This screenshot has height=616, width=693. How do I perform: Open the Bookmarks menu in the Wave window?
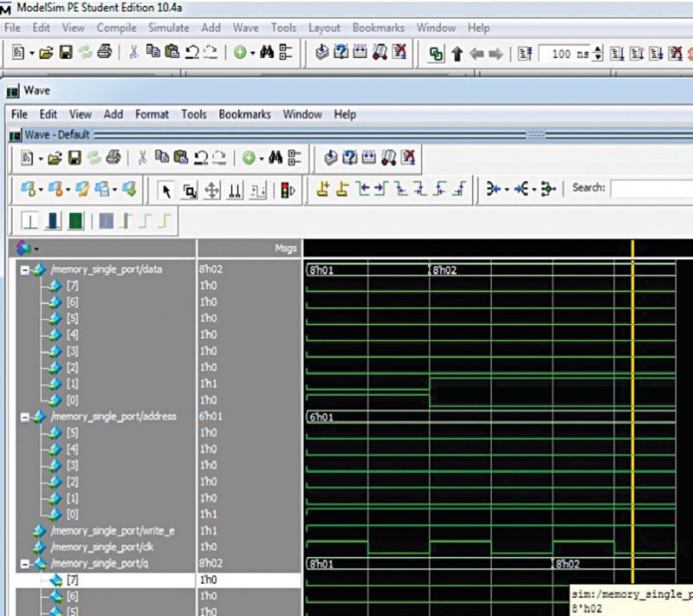click(x=244, y=114)
